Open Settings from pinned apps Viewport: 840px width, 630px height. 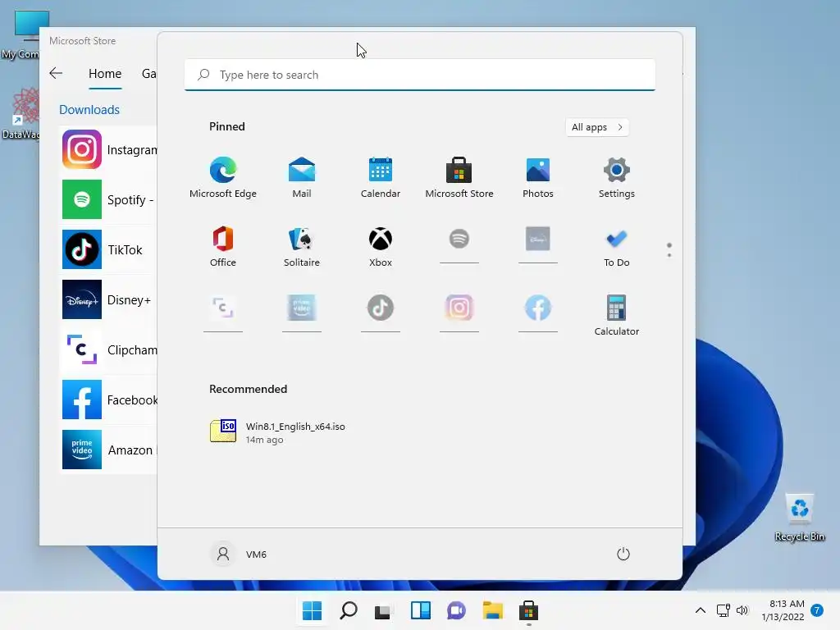coord(617,178)
